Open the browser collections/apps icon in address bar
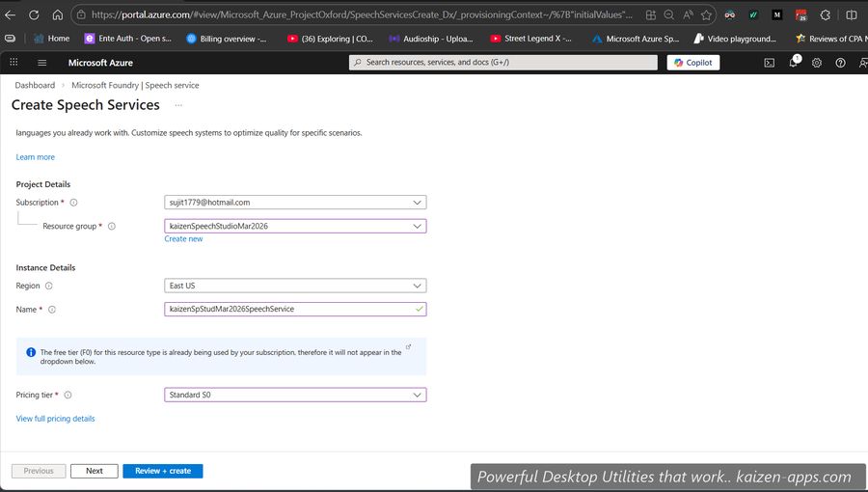868x492 pixels. (651, 14)
